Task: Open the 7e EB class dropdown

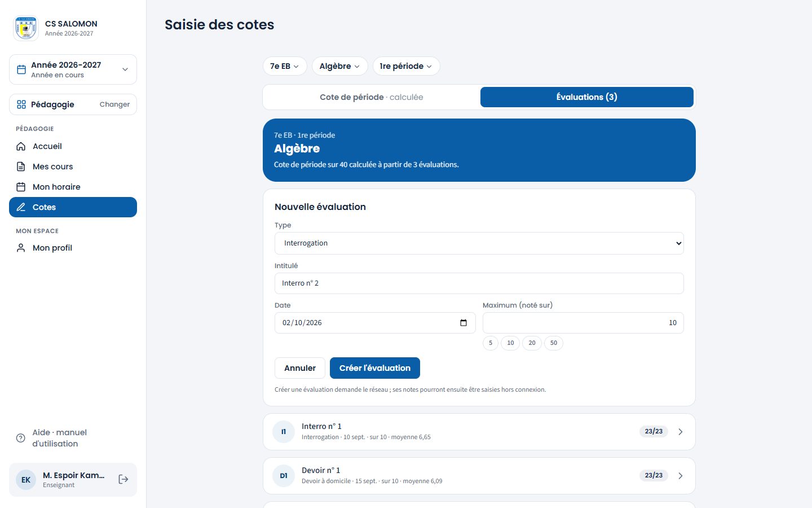Action: pos(285,66)
